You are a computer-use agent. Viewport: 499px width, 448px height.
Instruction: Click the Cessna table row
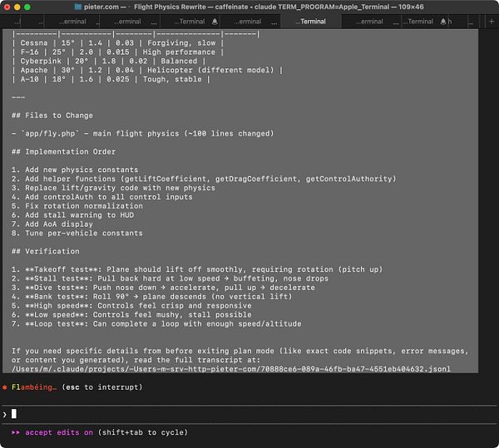click(118, 43)
